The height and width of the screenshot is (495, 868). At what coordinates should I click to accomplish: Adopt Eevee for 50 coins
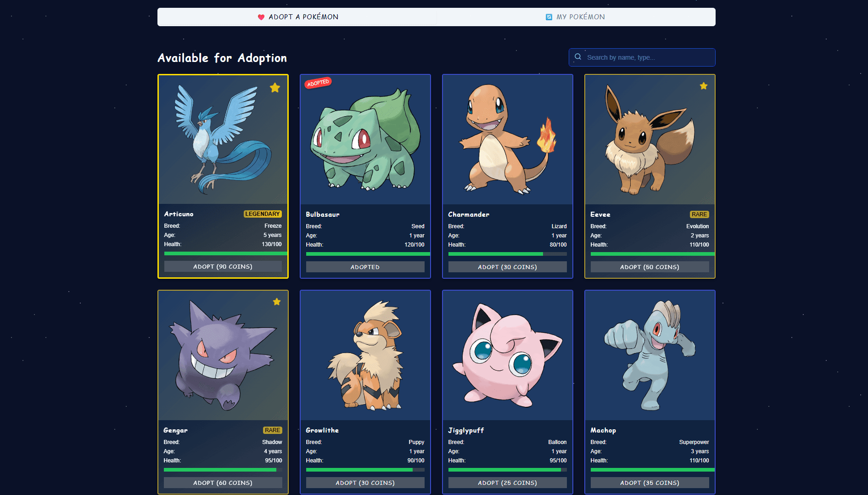click(650, 267)
